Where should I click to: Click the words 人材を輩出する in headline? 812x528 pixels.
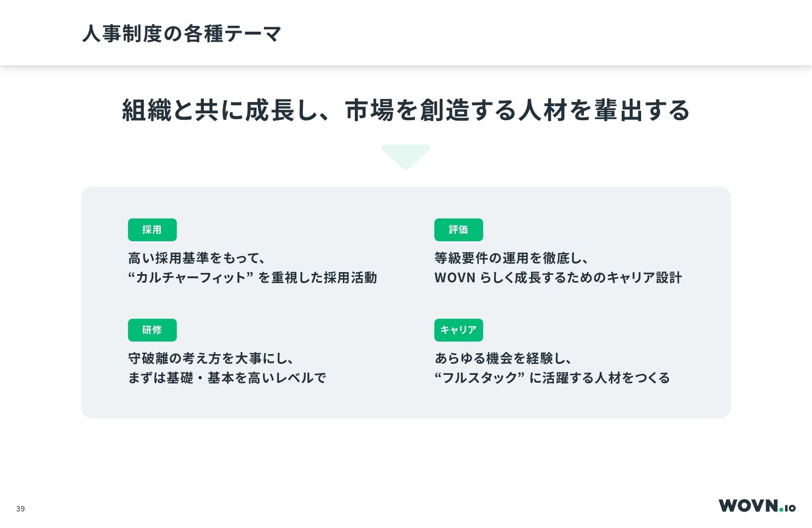point(604,110)
